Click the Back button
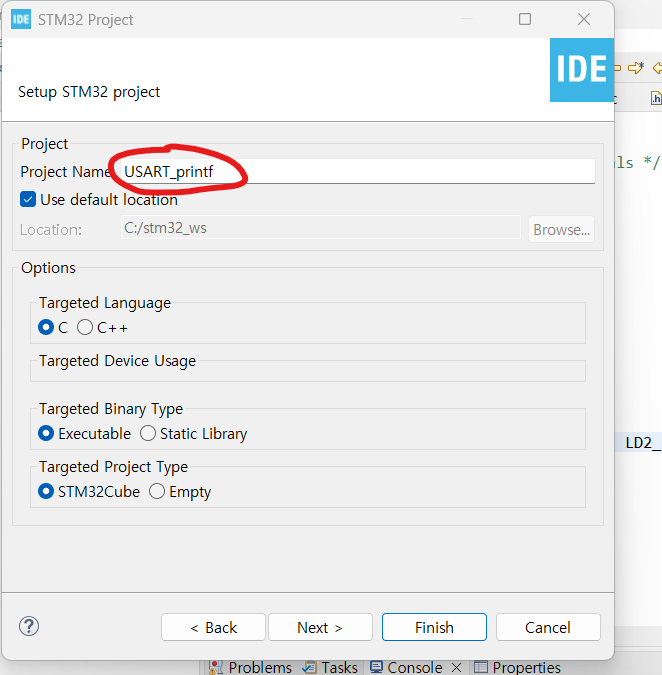The height and width of the screenshot is (675, 662). [213, 627]
